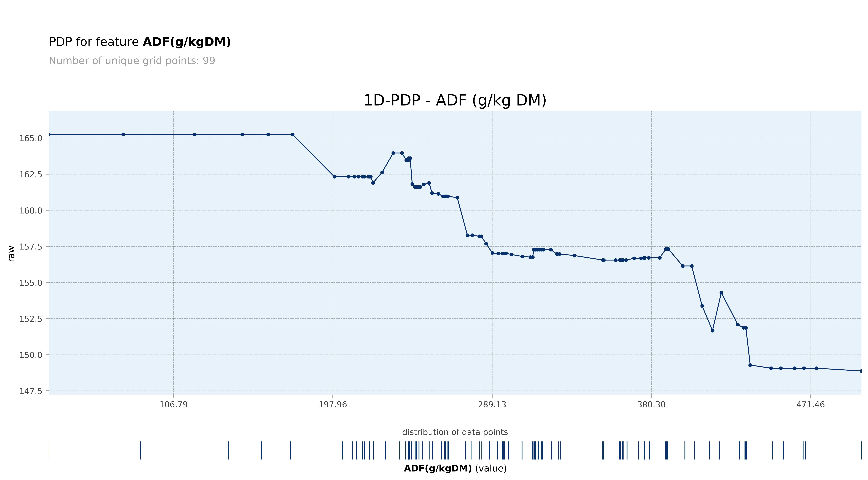868x480 pixels.
Task: Click the final data point at the line's right end
Action: point(861,371)
